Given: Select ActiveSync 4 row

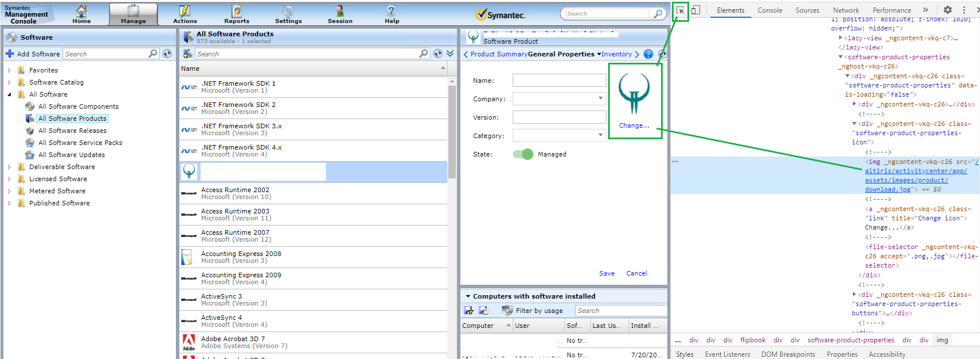Looking at the screenshot, I should coord(313,321).
